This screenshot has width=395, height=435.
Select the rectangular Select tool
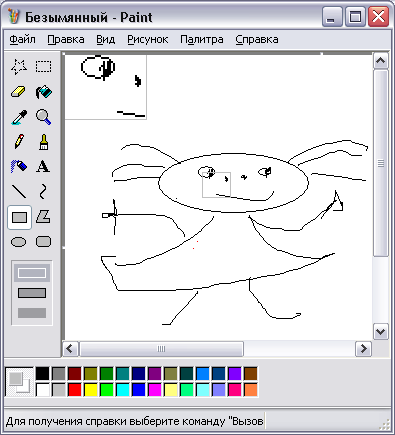(x=44, y=67)
